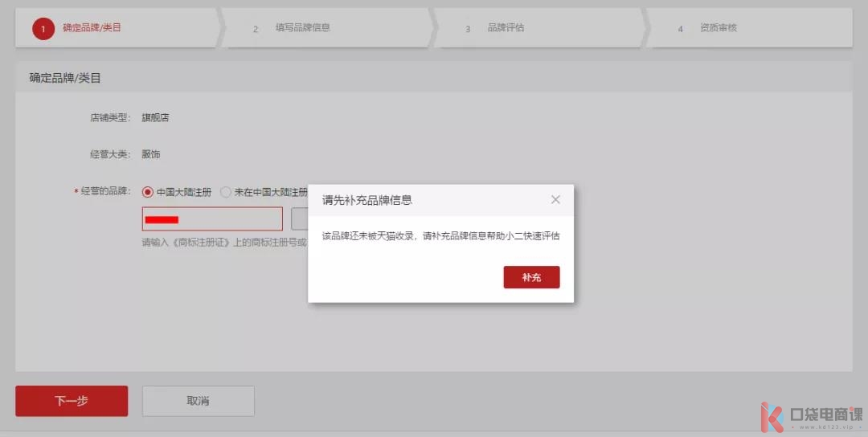Open the 填写品牌信息 step tab
The image size is (868, 437).
302,28
